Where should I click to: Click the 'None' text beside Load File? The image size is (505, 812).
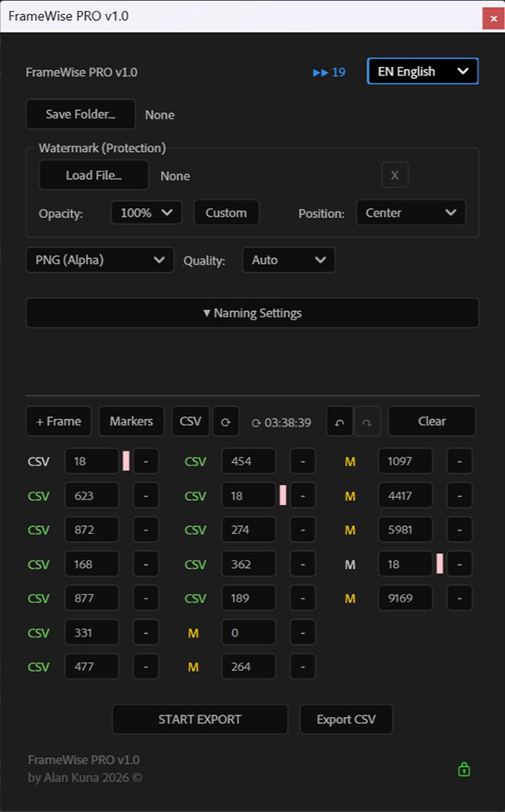pyautogui.click(x=175, y=176)
